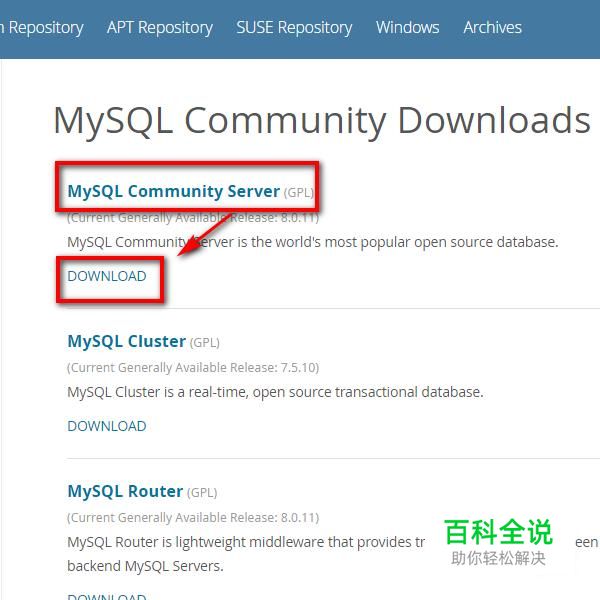This screenshot has width=600, height=600.
Task: Open the MySQL Community Server link
Action: pos(173,191)
